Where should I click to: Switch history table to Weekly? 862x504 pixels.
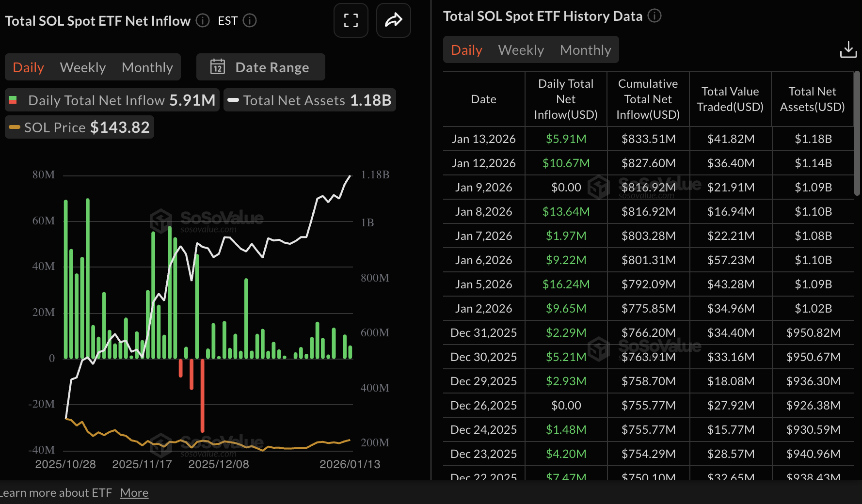point(521,50)
